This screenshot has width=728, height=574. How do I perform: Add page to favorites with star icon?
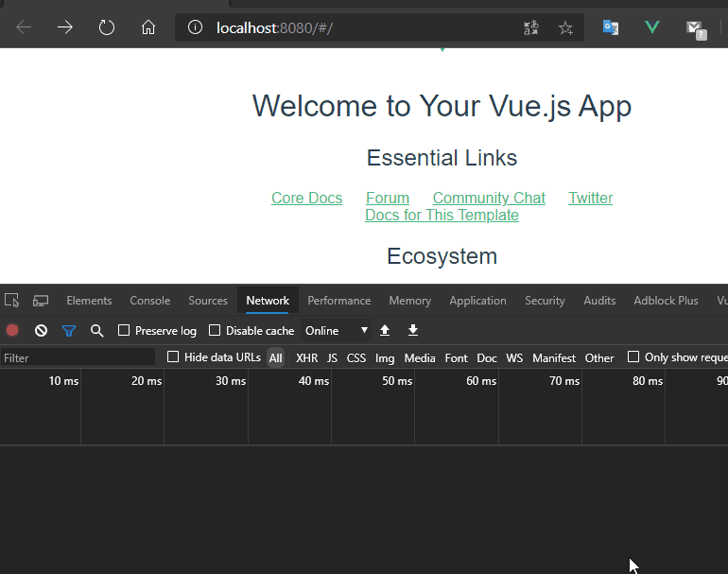tap(565, 28)
